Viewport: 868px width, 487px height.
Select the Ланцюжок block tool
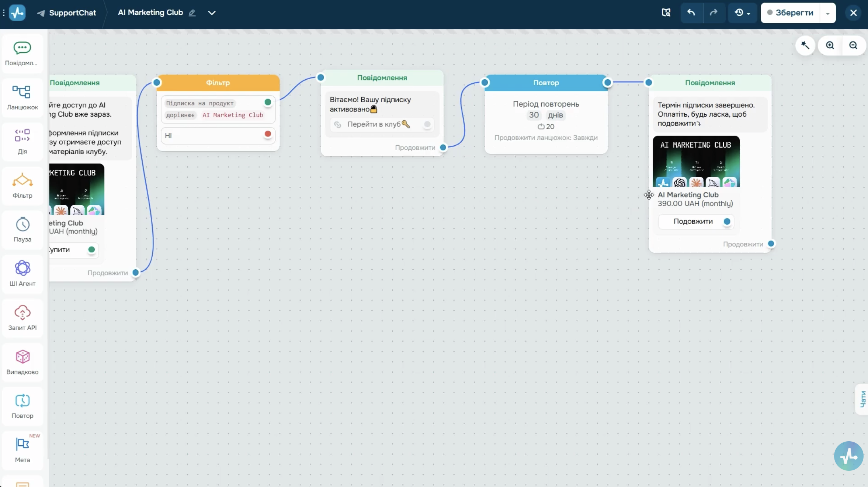point(22,97)
